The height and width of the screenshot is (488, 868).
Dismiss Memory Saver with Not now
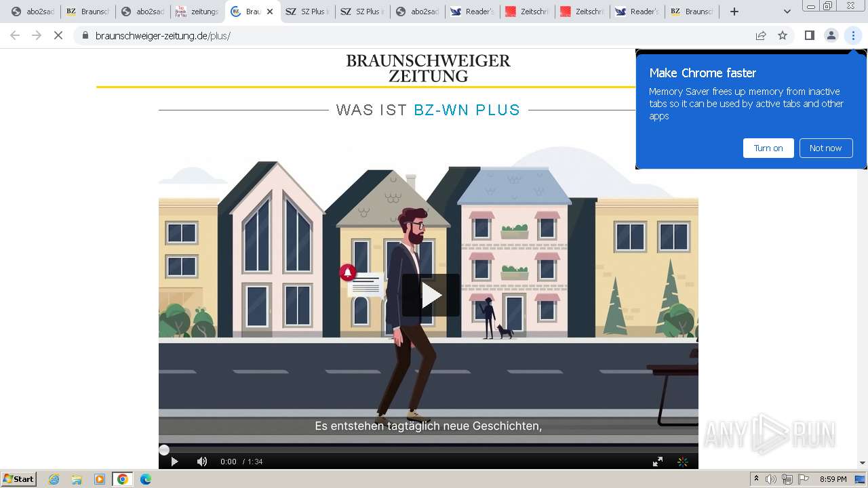click(825, 148)
